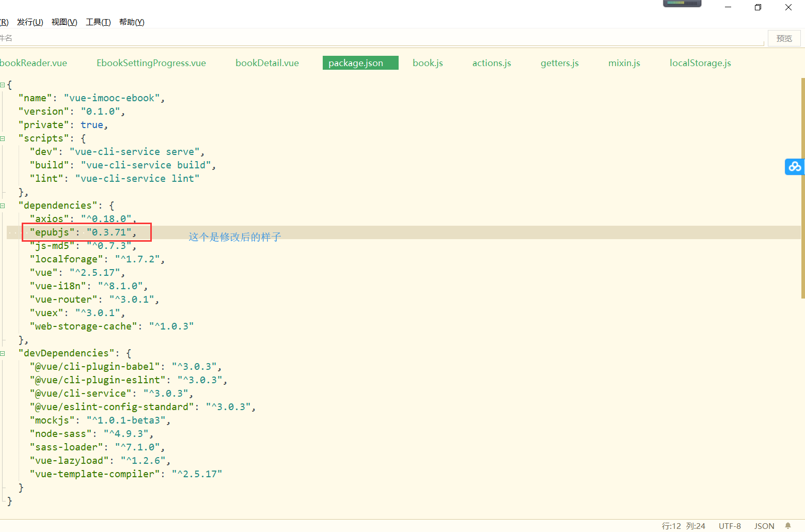Switch to the EbookSettingProgress.vue tab
Screen dimensions: 805x532
pyautogui.click(x=151, y=63)
